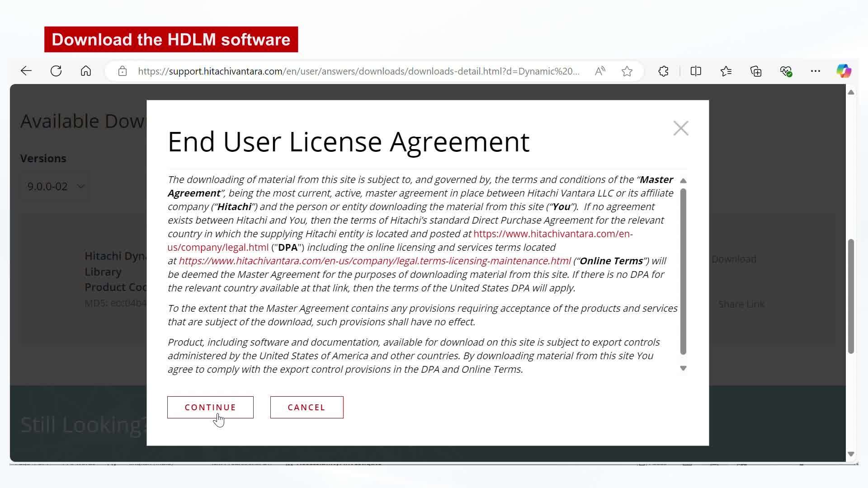
Task: Click the CANCEL button
Action: tap(307, 407)
